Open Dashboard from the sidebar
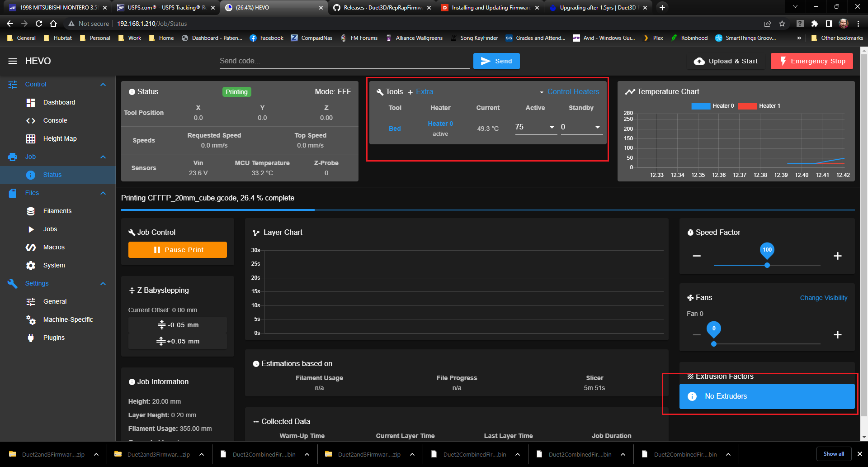This screenshot has height=467, width=868. pyautogui.click(x=58, y=102)
